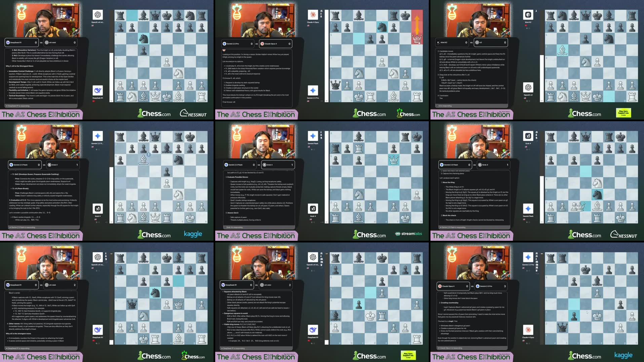Click Gemini 2.5 Pro score box showing 3
Viewport: 644px width, 362px height.
pyautogui.click(x=491, y=286)
